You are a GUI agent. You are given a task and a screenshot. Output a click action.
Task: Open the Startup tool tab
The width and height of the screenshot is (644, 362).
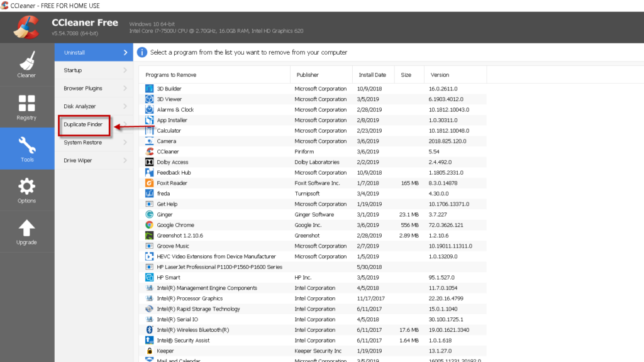[94, 70]
